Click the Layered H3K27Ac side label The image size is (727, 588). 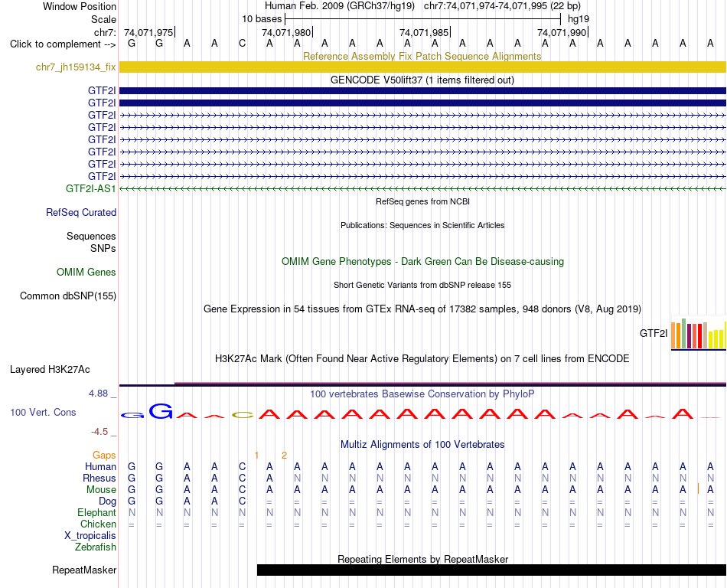50,370
